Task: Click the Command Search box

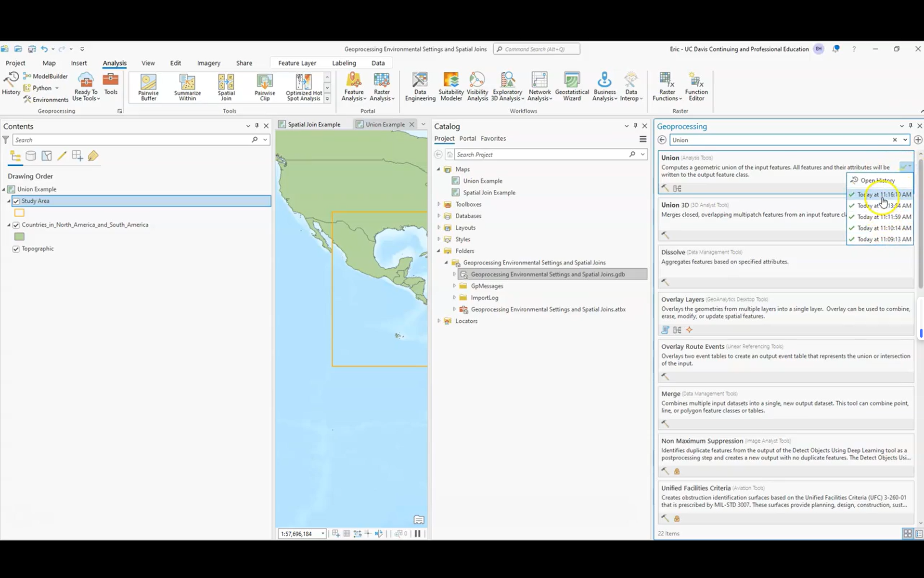Action: [x=537, y=49]
